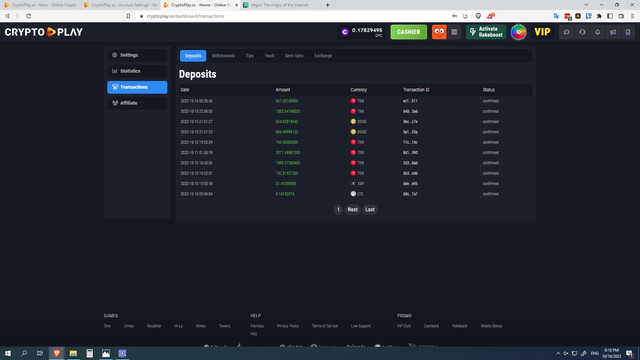Open the chat bubble icon
Screen dimensions: 640x360
click(x=567, y=32)
